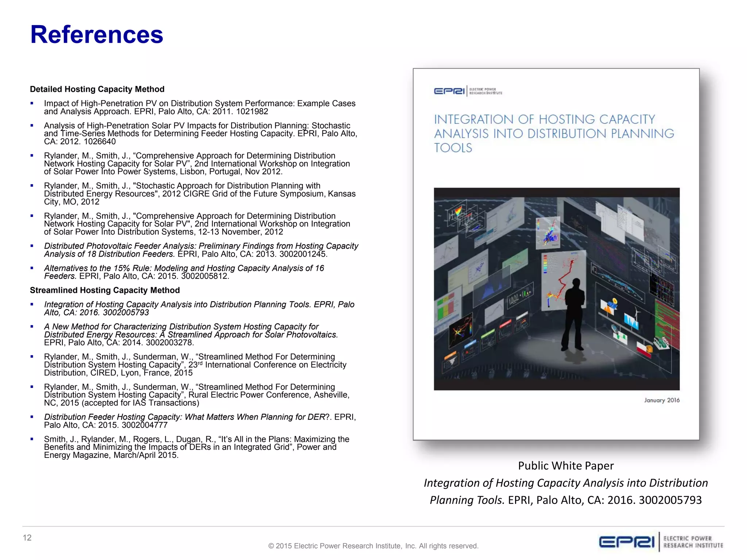Click the slide page number 12

coord(27,538)
